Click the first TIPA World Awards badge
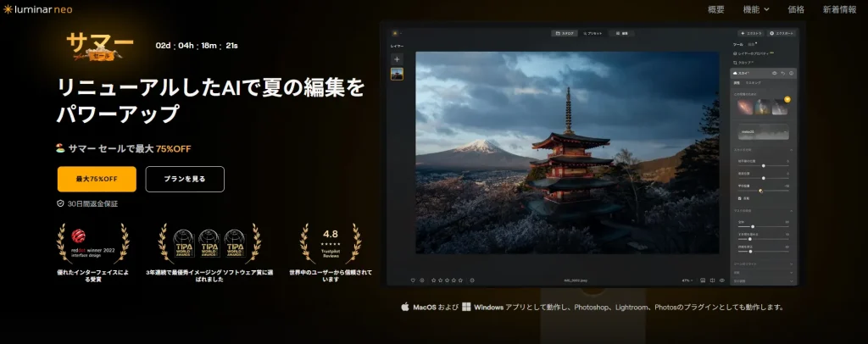The width and height of the screenshot is (868, 344). [184, 241]
